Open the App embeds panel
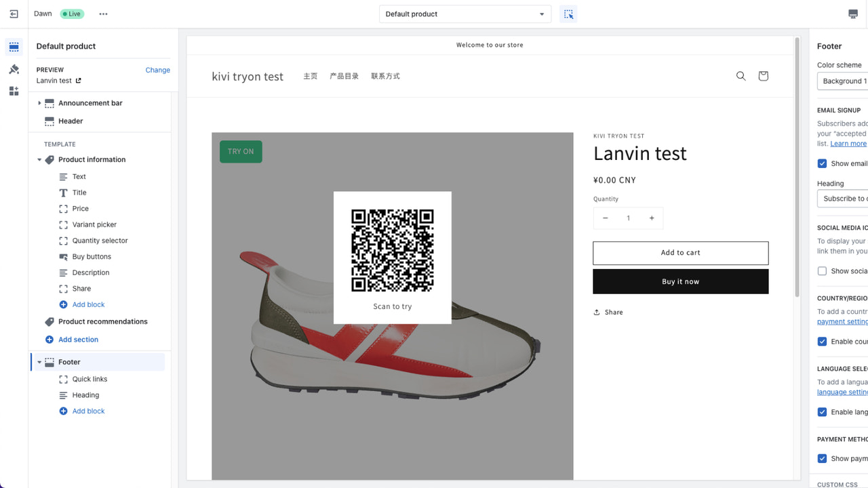 [14, 91]
